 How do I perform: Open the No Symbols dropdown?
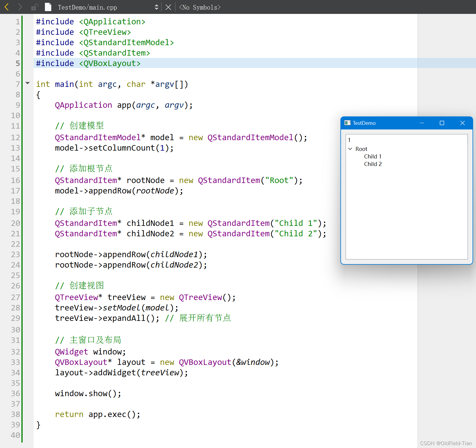(x=200, y=7)
